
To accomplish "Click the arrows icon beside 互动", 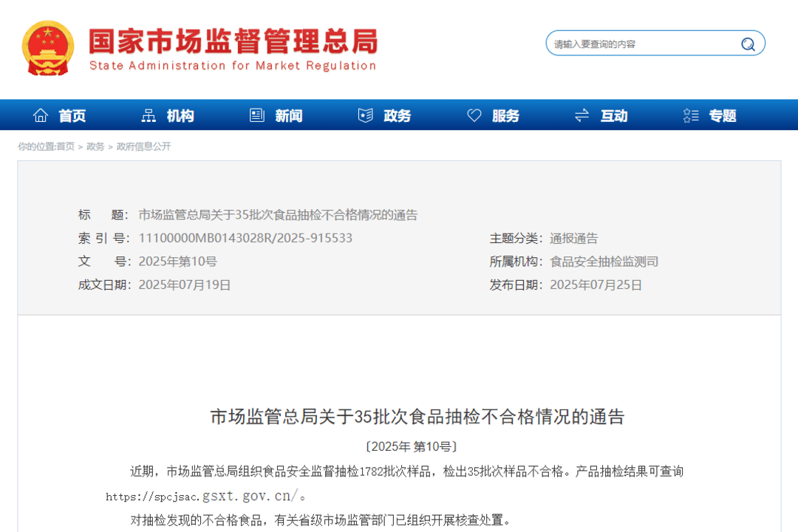I will pos(582,115).
